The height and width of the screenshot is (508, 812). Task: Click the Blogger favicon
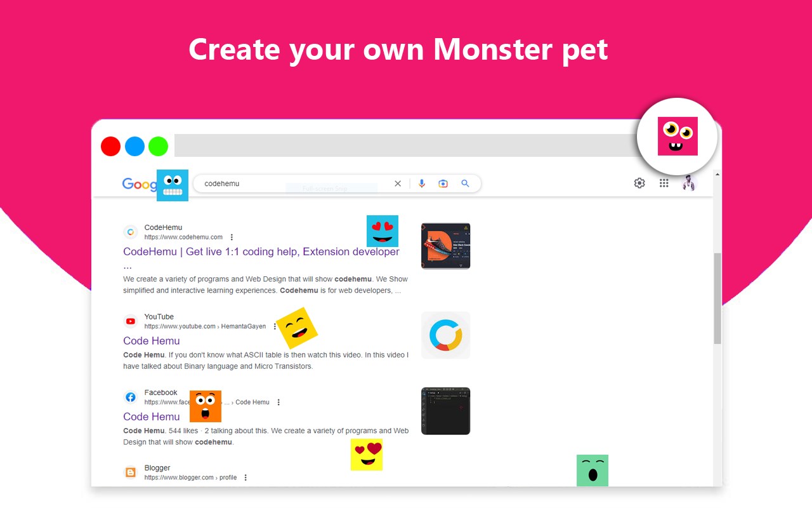[131, 472]
